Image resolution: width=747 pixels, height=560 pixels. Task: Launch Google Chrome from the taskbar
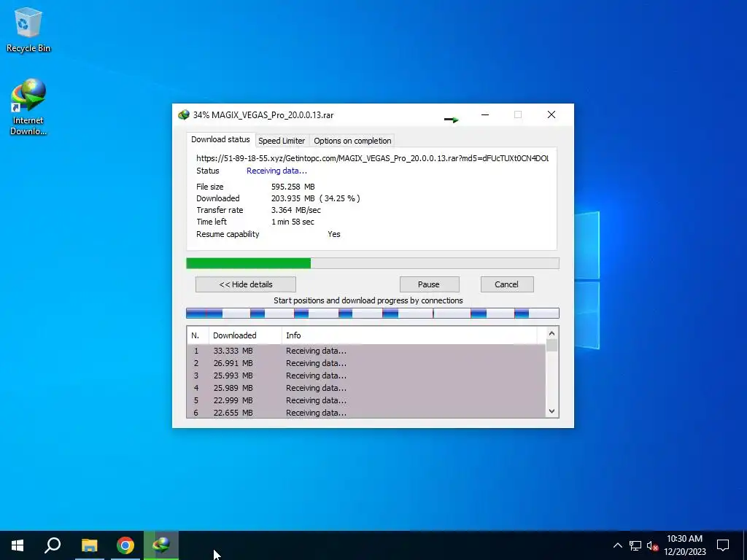[x=125, y=545]
